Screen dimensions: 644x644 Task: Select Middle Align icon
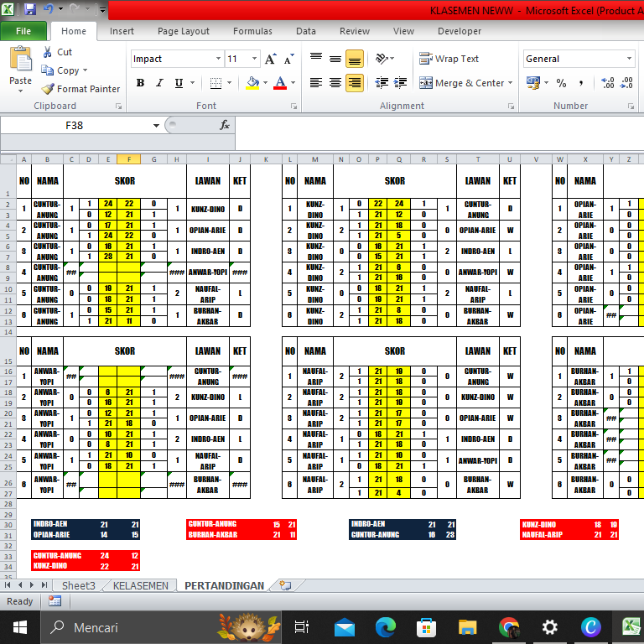point(335,59)
